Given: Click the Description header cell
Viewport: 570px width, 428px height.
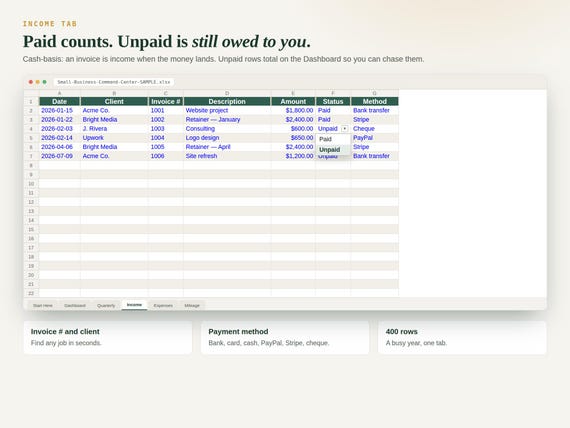Looking at the screenshot, I should 227,101.
